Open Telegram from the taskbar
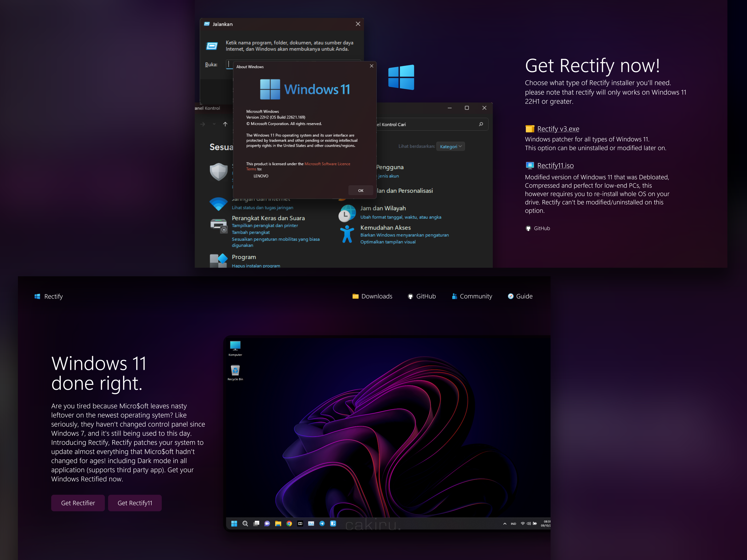The image size is (747, 560). click(x=322, y=524)
